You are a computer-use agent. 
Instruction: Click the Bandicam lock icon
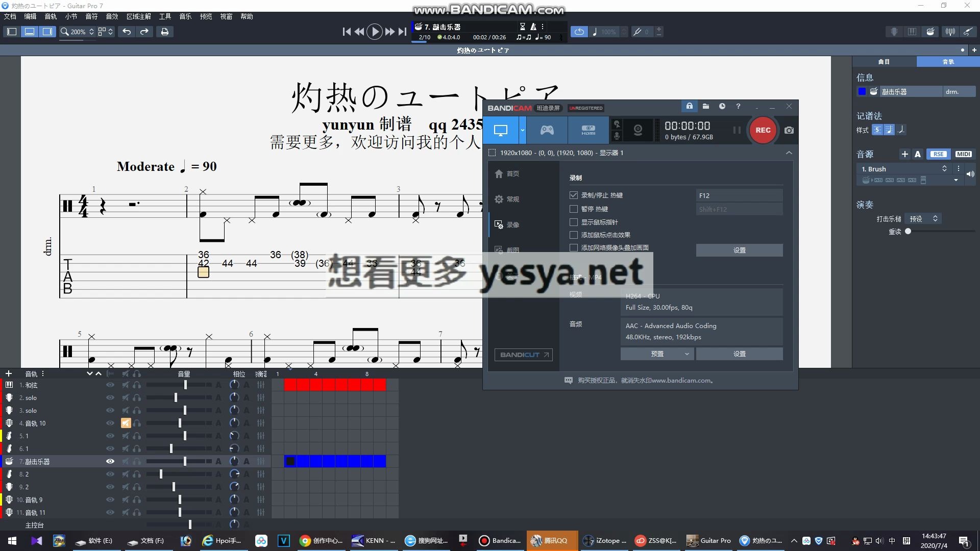coord(690,106)
